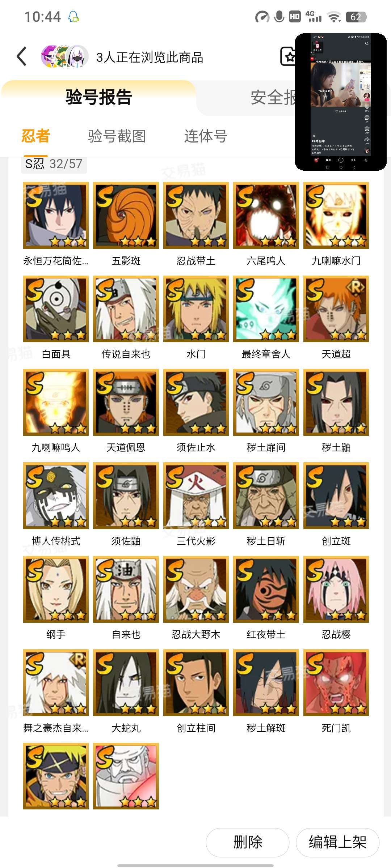Click the 删除 button
The height and width of the screenshot is (868, 391).
coord(248,842)
